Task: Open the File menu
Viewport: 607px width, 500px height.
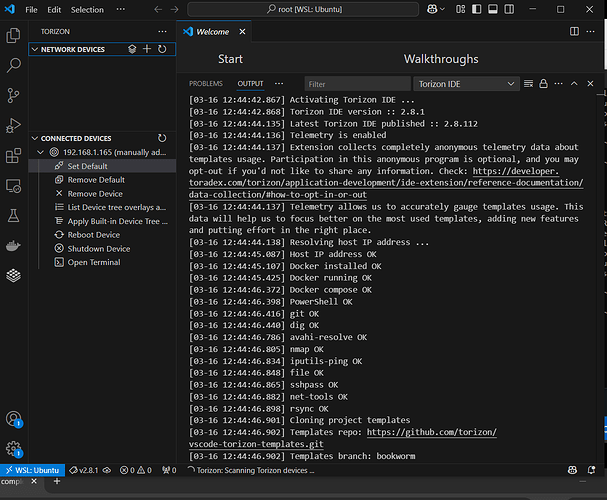Action: click(31, 10)
